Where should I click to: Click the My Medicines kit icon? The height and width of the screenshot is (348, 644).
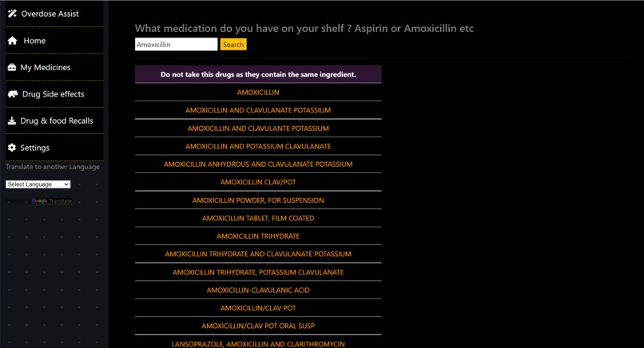tap(12, 67)
